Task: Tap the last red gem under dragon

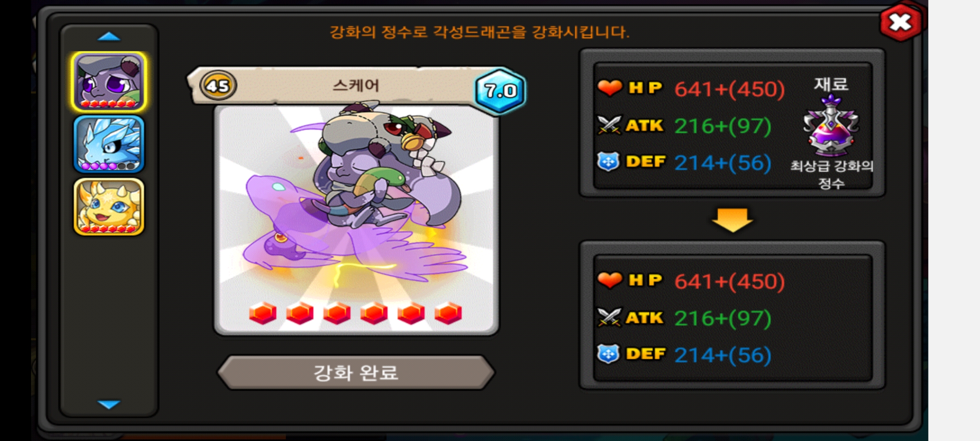Action: tap(448, 313)
